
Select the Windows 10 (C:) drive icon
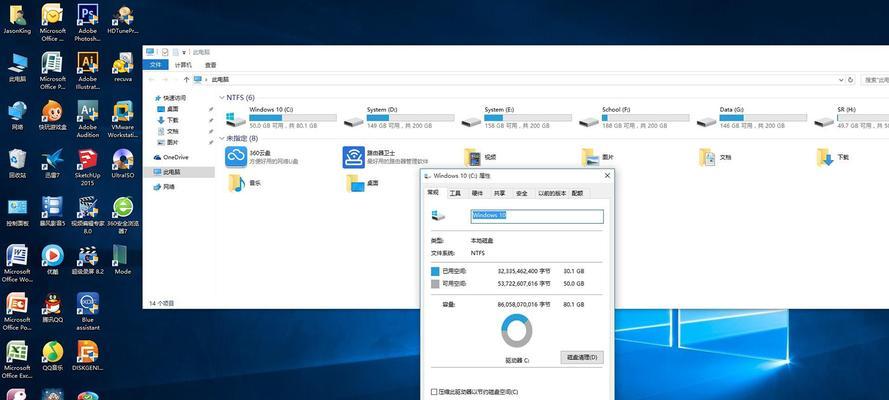[x=235, y=120]
